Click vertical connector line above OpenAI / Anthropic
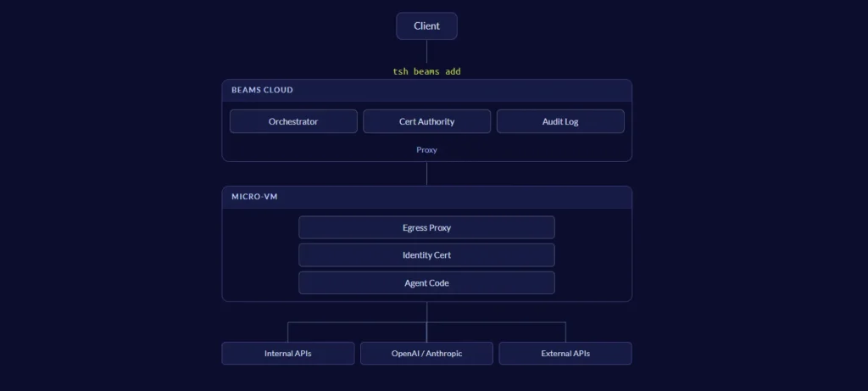Viewport: 868px width, 391px height. point(426,332)
